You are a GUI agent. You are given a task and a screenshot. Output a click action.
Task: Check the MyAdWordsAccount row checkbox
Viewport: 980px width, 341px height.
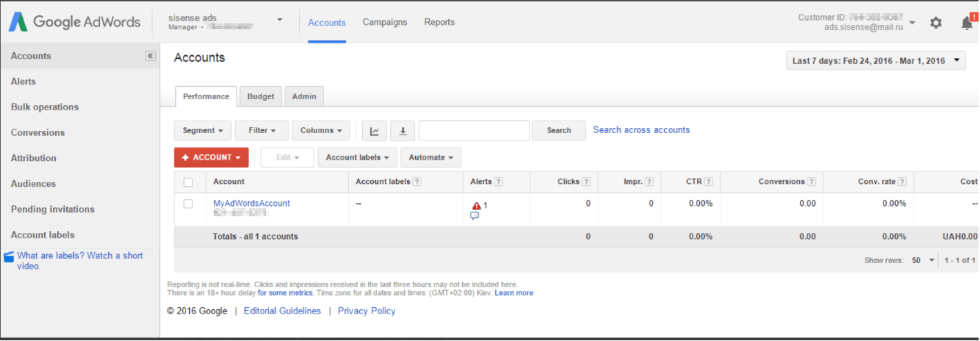pos(188,204)
